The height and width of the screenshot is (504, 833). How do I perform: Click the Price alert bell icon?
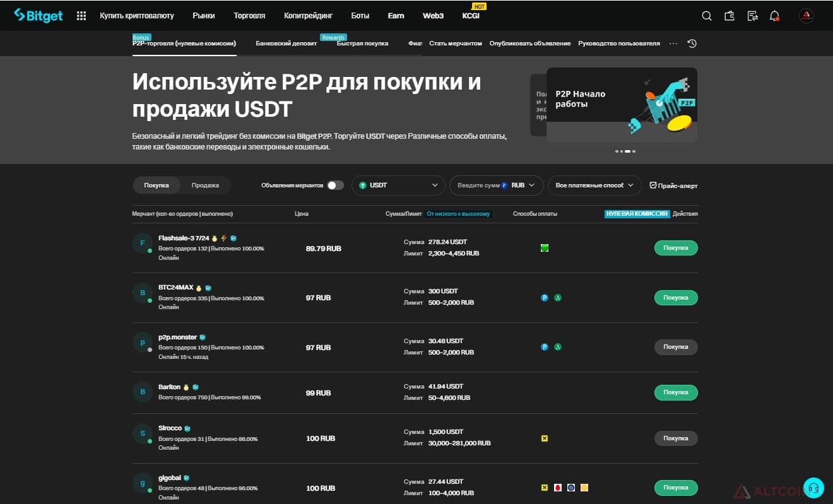(653, 185)
